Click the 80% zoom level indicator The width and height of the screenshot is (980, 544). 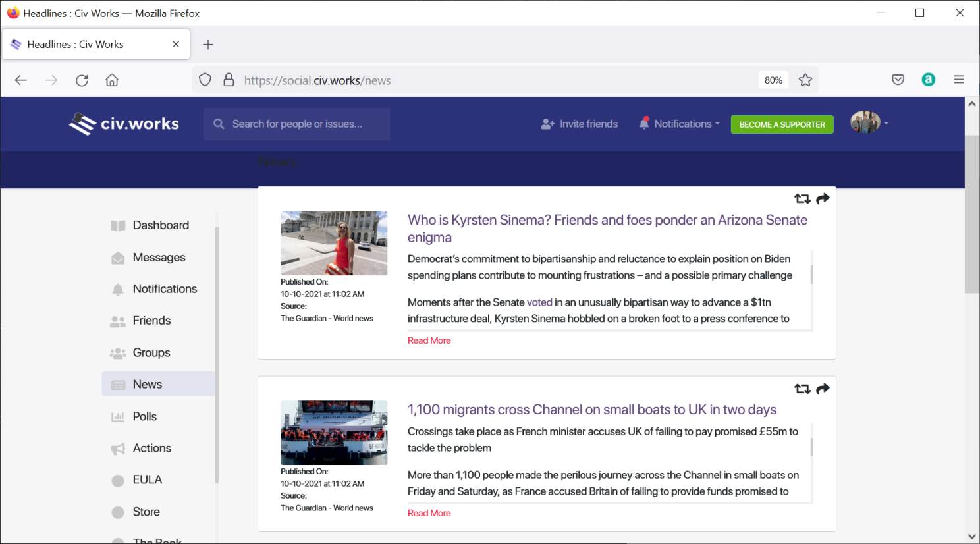773,80
